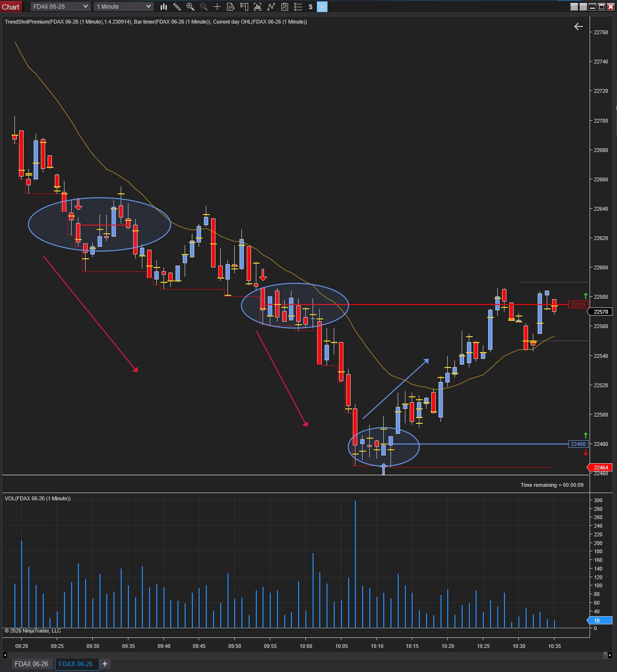Click the zoom in magnifier icon
Screen dimensions: 617x672
pos(190,7)
